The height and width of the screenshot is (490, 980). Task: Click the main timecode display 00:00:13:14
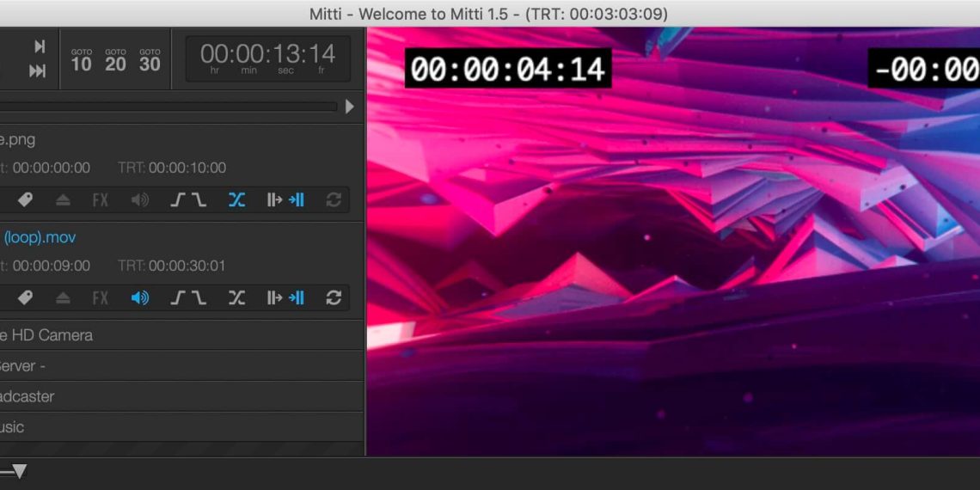tap(267, 57)
